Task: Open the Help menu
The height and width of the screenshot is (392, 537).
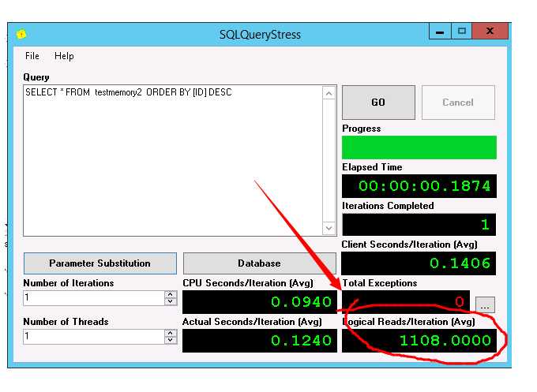Action: click(x=64, y=56)
